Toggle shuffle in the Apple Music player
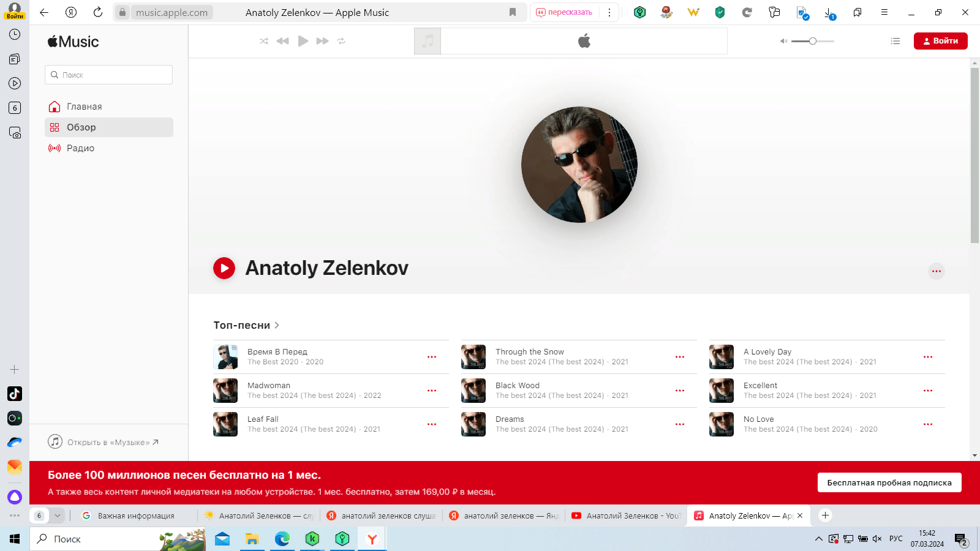Image resolution: width=980 pixels, height=551 pixels. coord(264,41)
